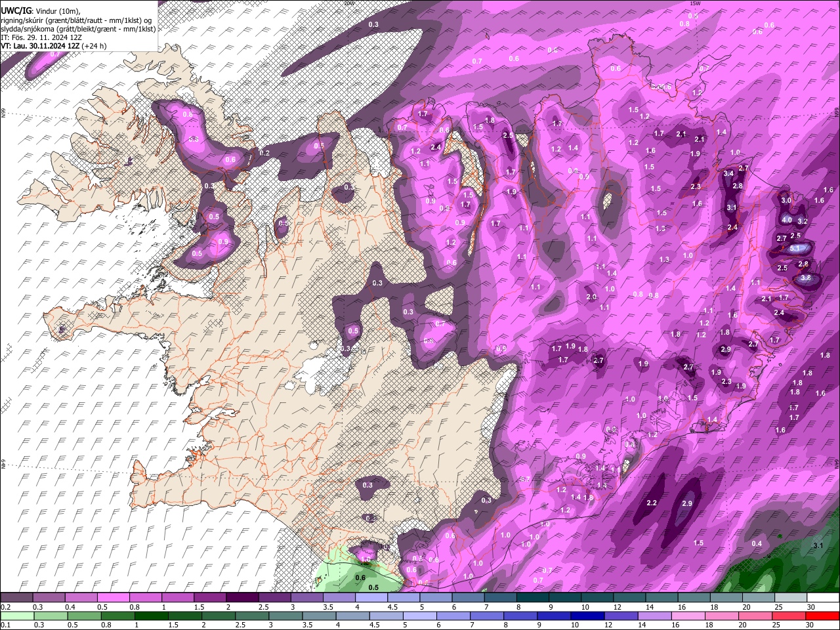Click the 3.1 value in the green rain area

click(x=818, y=546)
